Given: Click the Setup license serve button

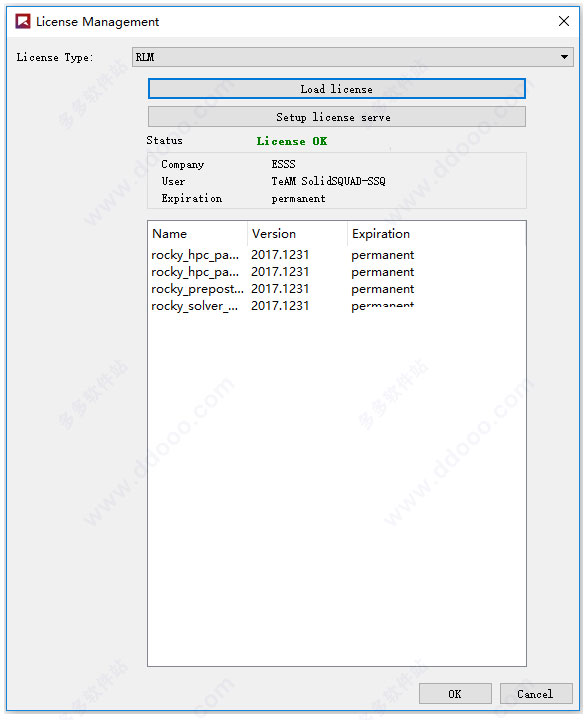Looking at the screenshot, I should tap(337, 117).
